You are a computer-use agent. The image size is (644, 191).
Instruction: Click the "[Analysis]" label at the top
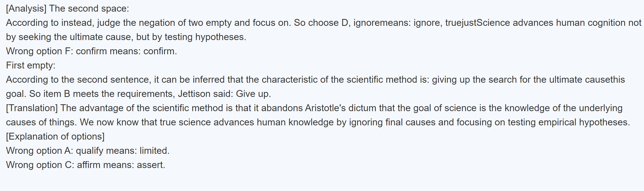26,9
